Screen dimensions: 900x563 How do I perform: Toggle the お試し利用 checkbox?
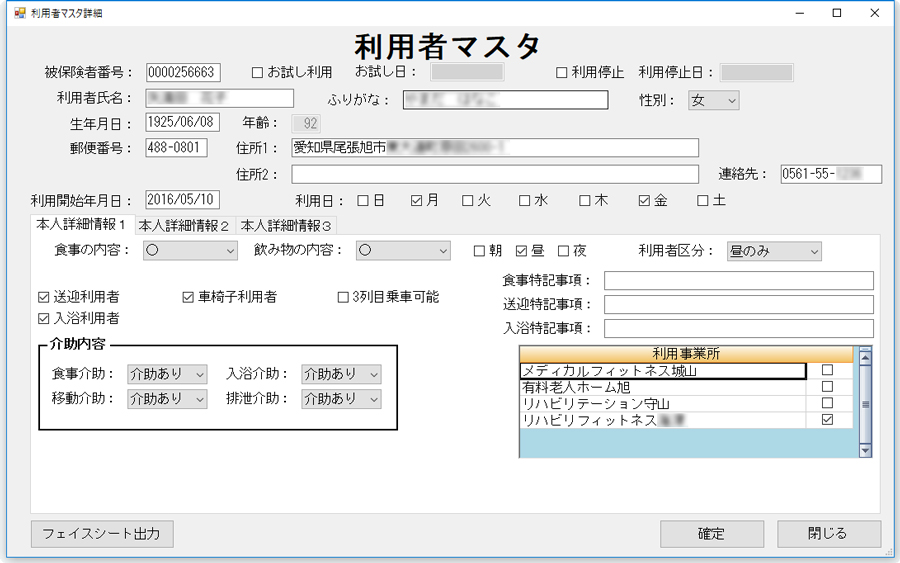pos(257,73)
